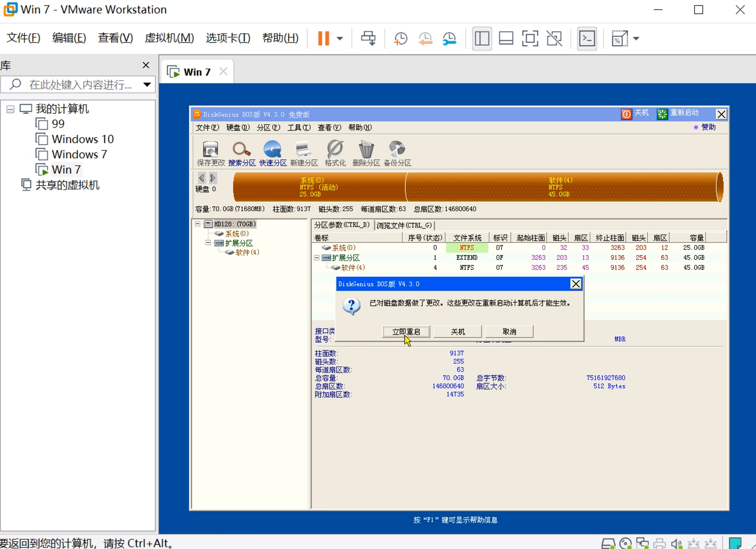Open the VMware 虚拟机(M) menu
The height and width of the screenshot is (549, 756).
[169, 38]
